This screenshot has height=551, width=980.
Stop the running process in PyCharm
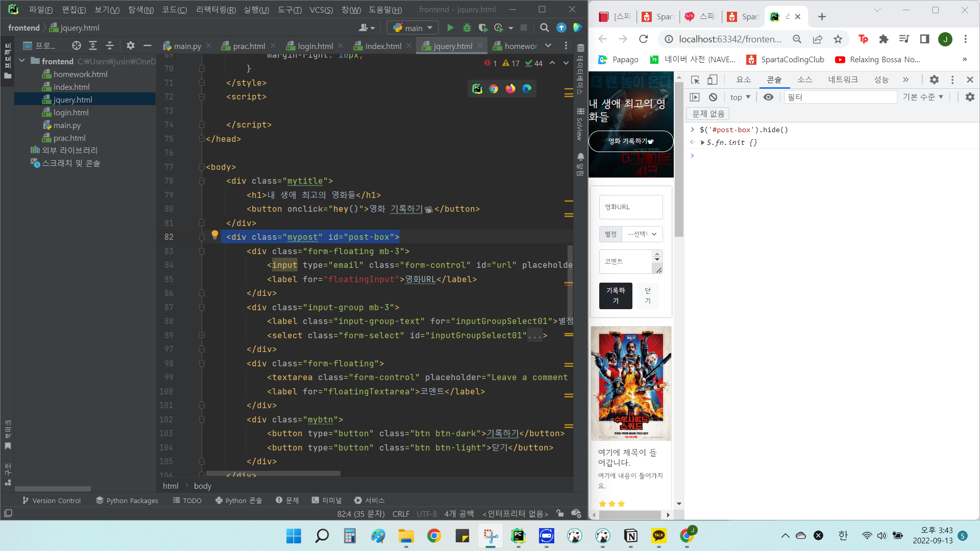point(524,28)
